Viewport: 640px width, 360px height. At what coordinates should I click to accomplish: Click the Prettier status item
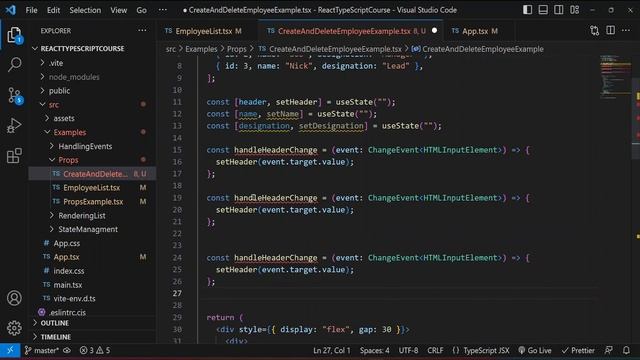[x=578, y=350]
